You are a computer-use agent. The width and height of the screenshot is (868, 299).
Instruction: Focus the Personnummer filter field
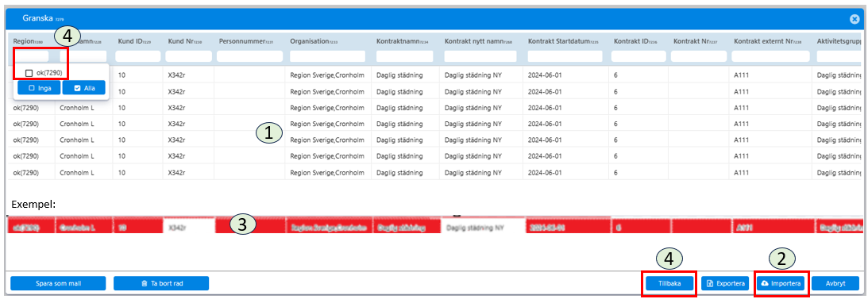tap(249, 56)
